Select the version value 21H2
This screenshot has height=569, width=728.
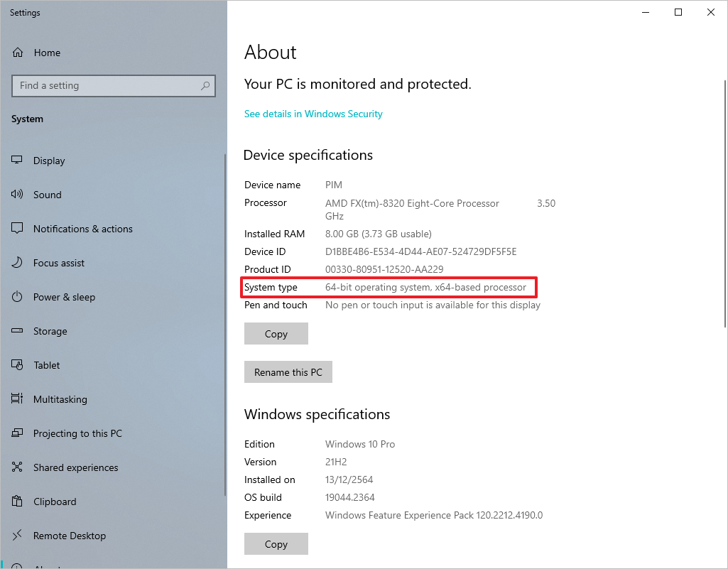(336, 462)
